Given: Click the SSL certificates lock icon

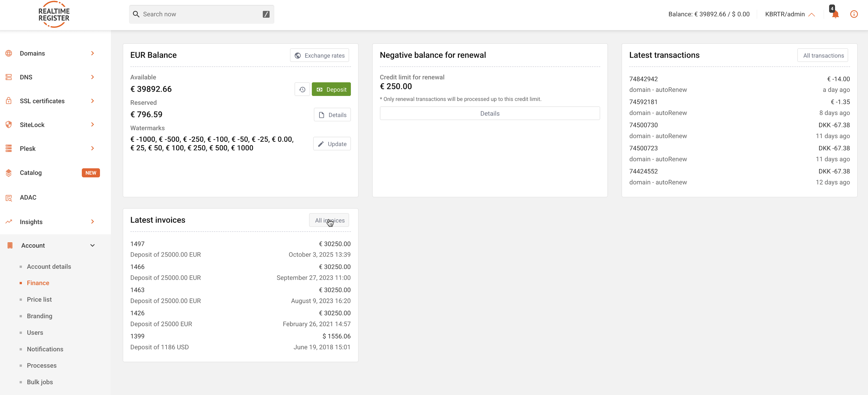Looking at the screenshot, I should tap(9, 101).
